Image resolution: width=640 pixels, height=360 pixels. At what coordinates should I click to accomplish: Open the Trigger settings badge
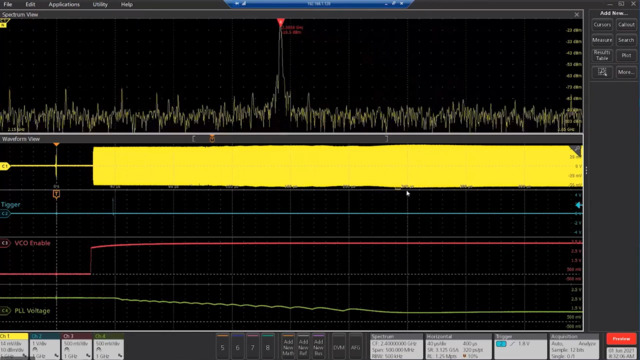point(520,347)
